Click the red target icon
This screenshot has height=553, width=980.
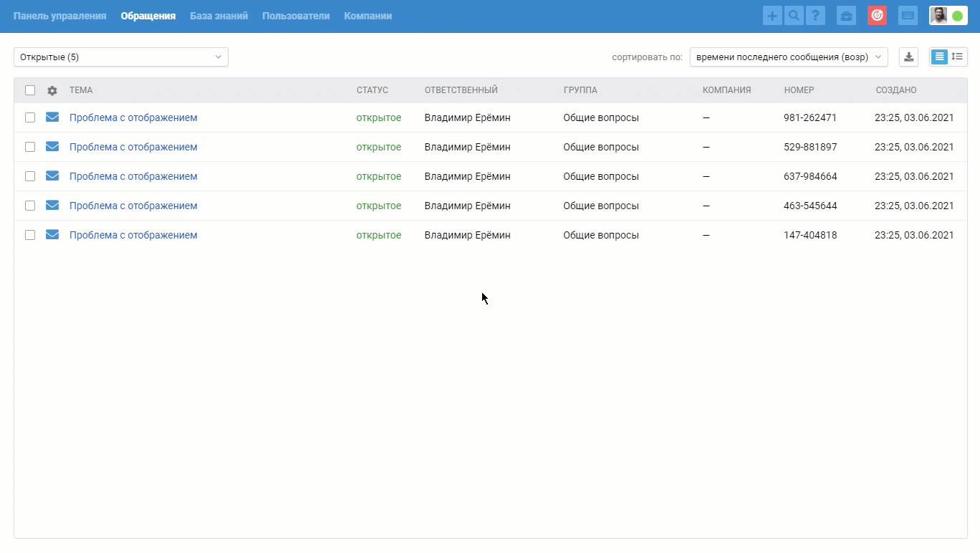coord(877,16)
